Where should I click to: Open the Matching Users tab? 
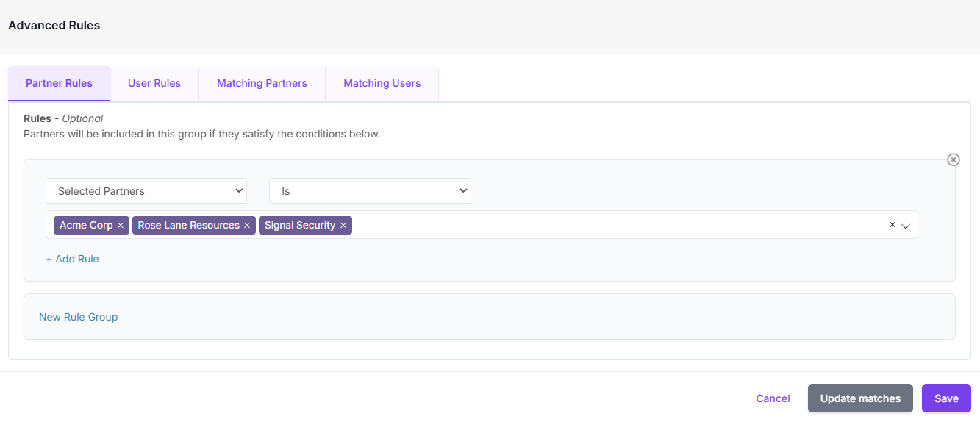pyautogui.click(x=382, y=83)
